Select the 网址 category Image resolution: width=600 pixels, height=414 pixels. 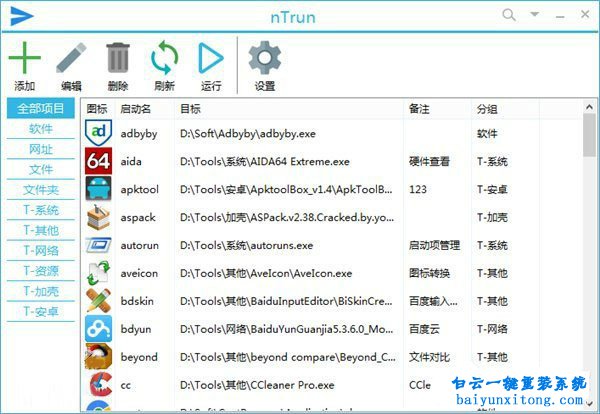pos(41,149)
